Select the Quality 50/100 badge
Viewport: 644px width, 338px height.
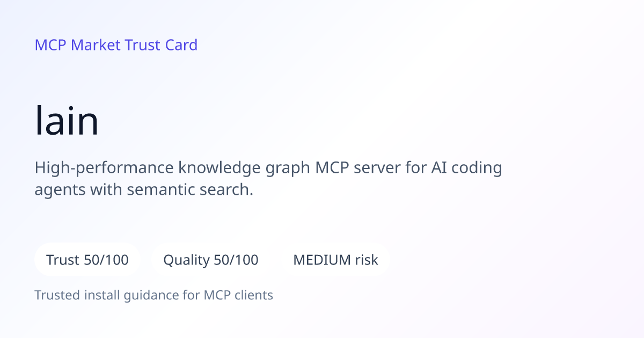211,260
